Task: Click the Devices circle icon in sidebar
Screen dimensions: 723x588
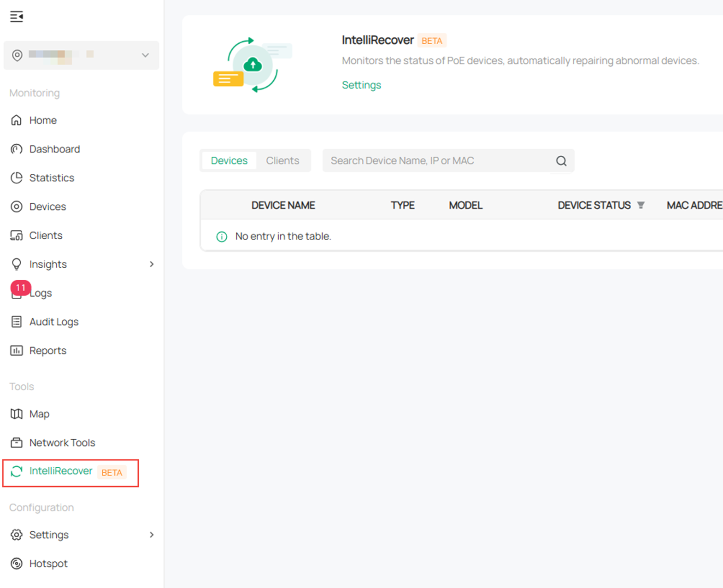Action: click(17, 206)
